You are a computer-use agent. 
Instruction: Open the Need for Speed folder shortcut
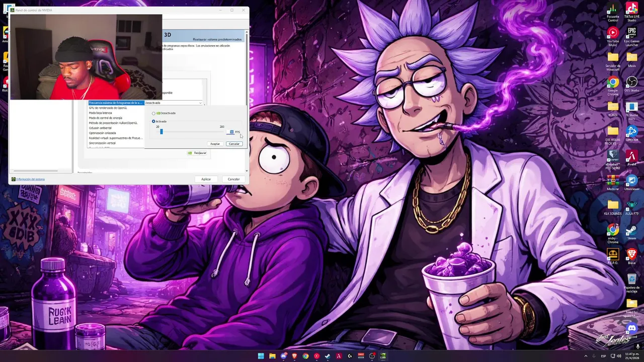(x=631, y=308)
